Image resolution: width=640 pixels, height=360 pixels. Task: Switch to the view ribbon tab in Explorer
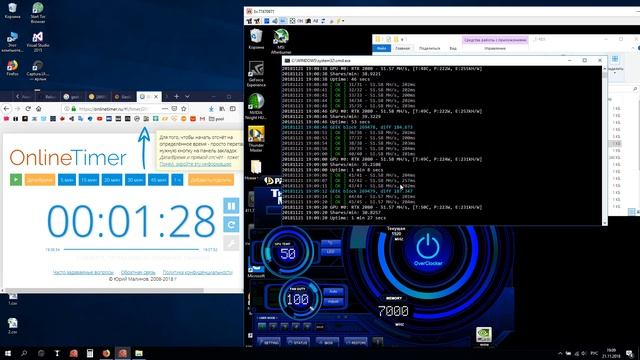pos(453,48)
